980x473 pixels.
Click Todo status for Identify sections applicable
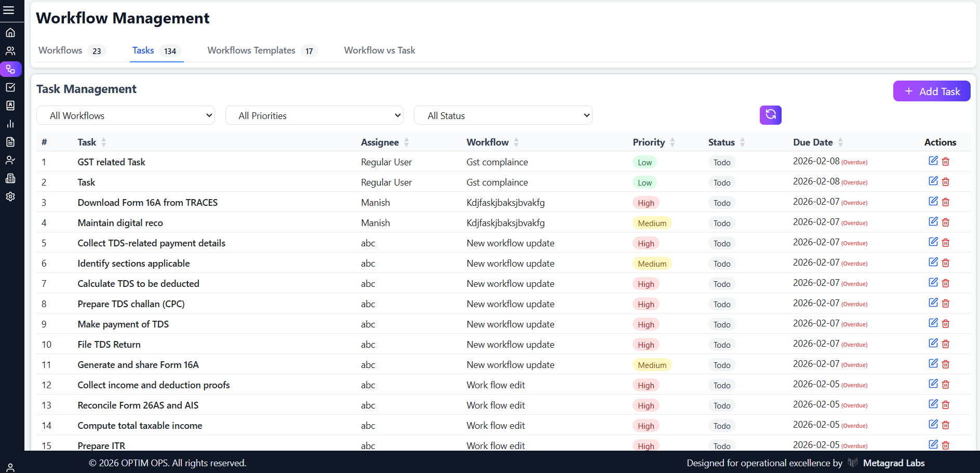pos(721,264)
